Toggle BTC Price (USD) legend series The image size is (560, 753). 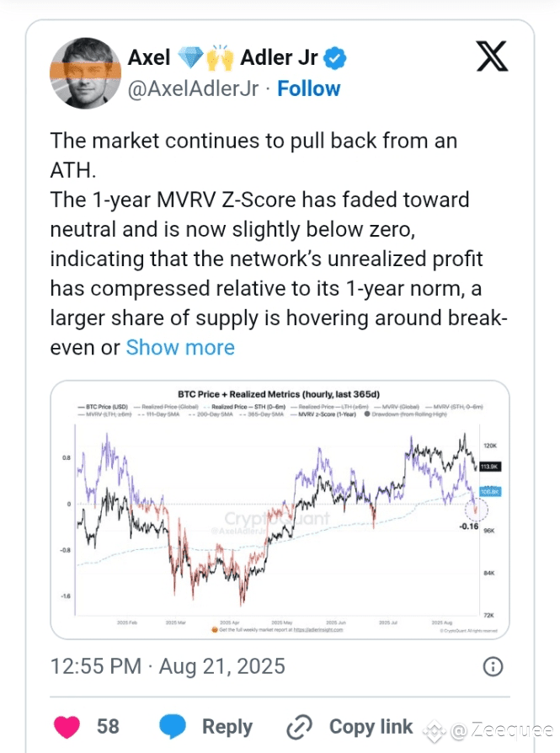tap(103, 407)
